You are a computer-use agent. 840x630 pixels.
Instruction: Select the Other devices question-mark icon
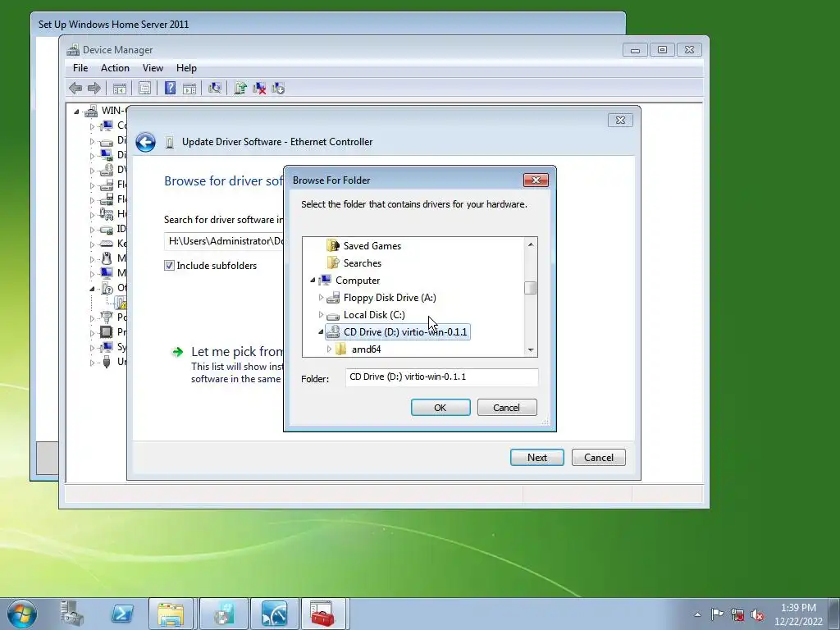(x=107, y=288)
